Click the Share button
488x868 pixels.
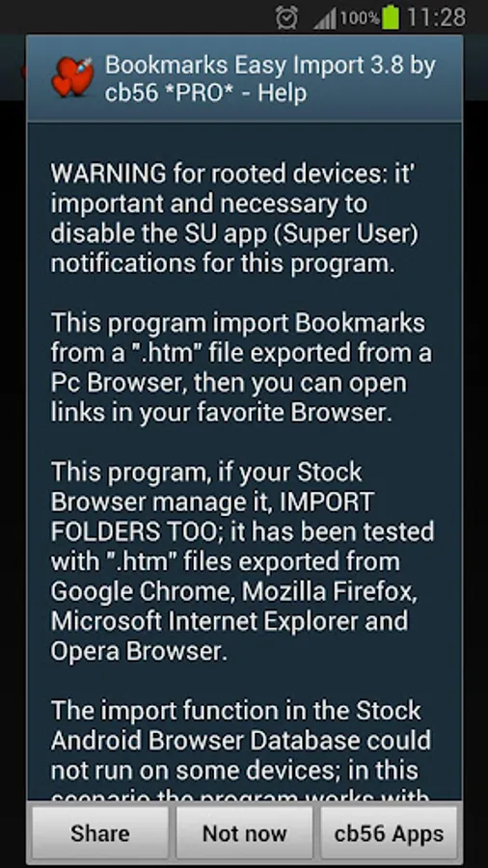100,832
